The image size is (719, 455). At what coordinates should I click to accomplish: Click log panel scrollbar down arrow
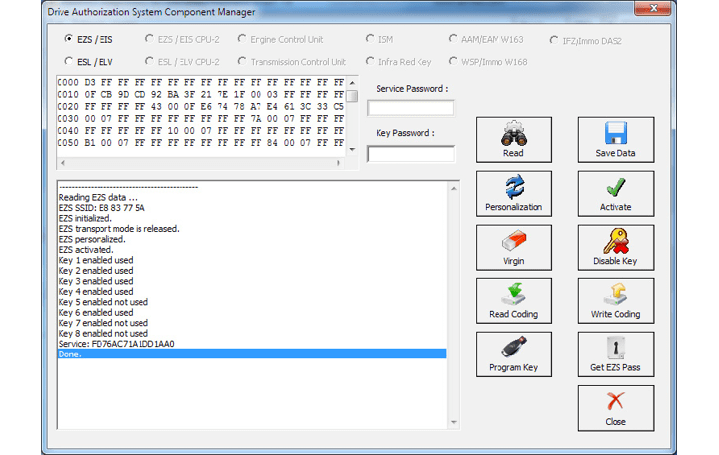[453, 422]
